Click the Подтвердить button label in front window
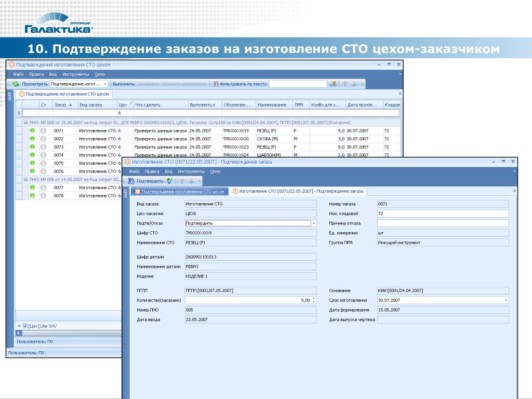The width and height of the screenshot is (532, 399). [x=150, y=181]
